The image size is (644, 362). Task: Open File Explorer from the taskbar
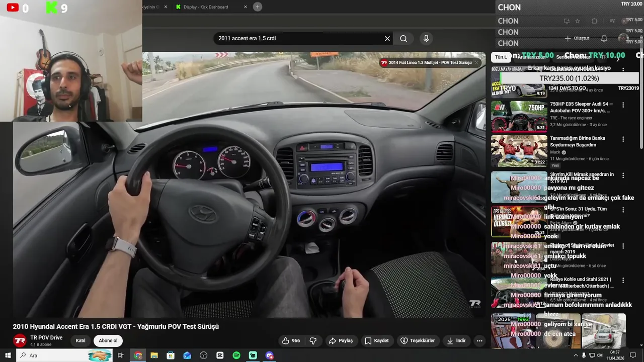tap(154, 355)
